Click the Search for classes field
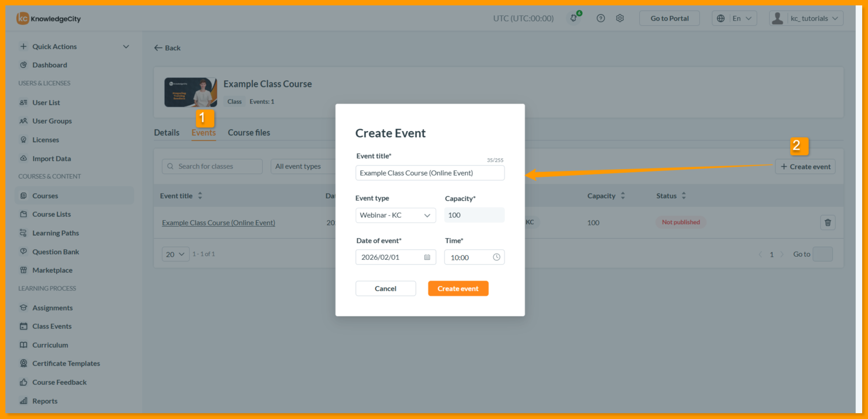 (x=212, y=166)
